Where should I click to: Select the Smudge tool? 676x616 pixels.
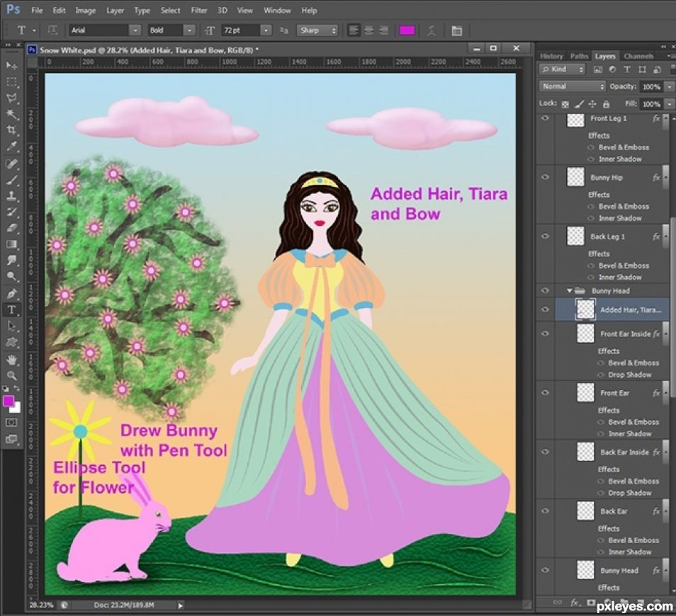click(11, 260)
